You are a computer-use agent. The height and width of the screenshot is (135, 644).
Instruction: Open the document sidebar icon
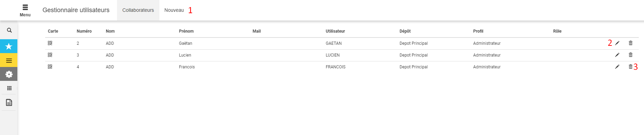click(9, 102)
